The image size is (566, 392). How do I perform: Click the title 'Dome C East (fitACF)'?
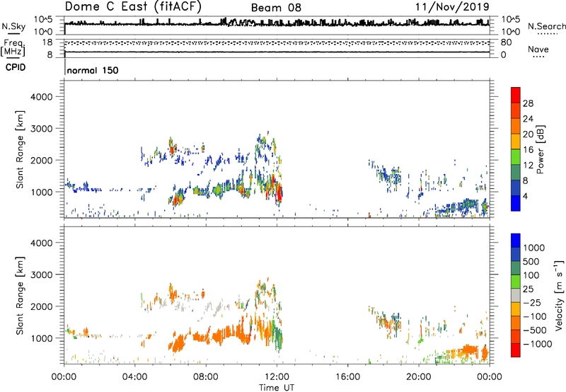133,6
